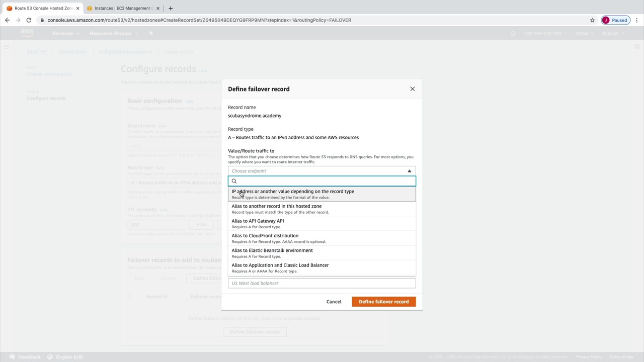The width and height of the screenshot is (644, 362).
Task: Switch to the EC2 Management Console tab
Action: click(122, 8)
